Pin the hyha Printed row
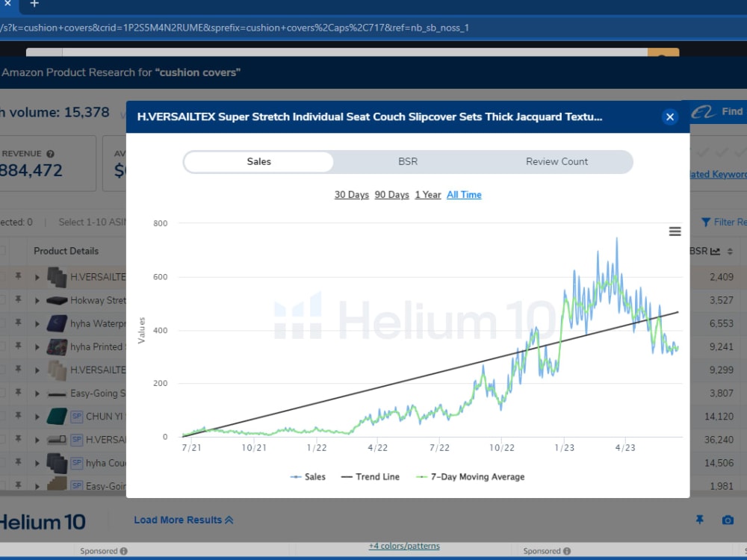This screenshot has height=560, width=747. [x=18, y=346]
